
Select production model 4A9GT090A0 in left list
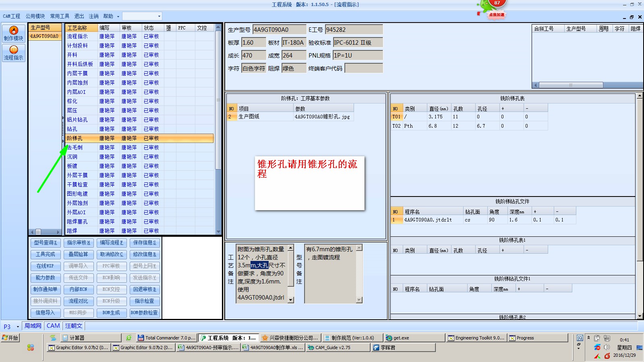pos(45,36)
